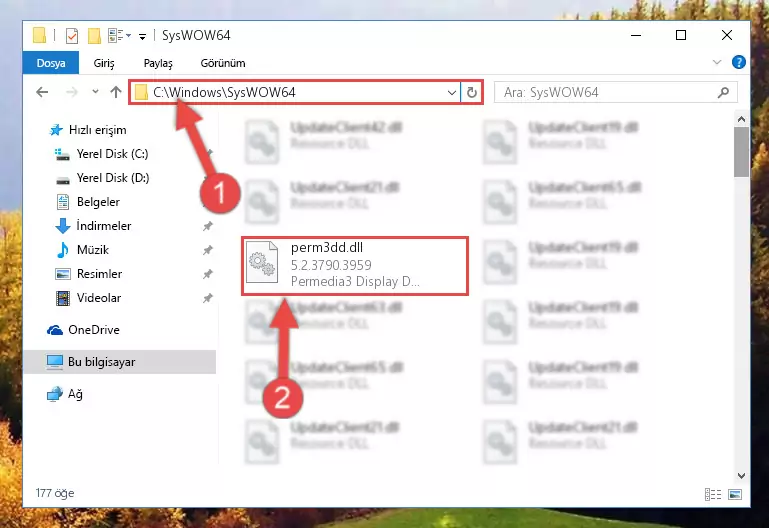The height and width of the screenshot is (528, 769).
Task: Open the recent locations dropdown arrow
Action: (x=95, y=92)
